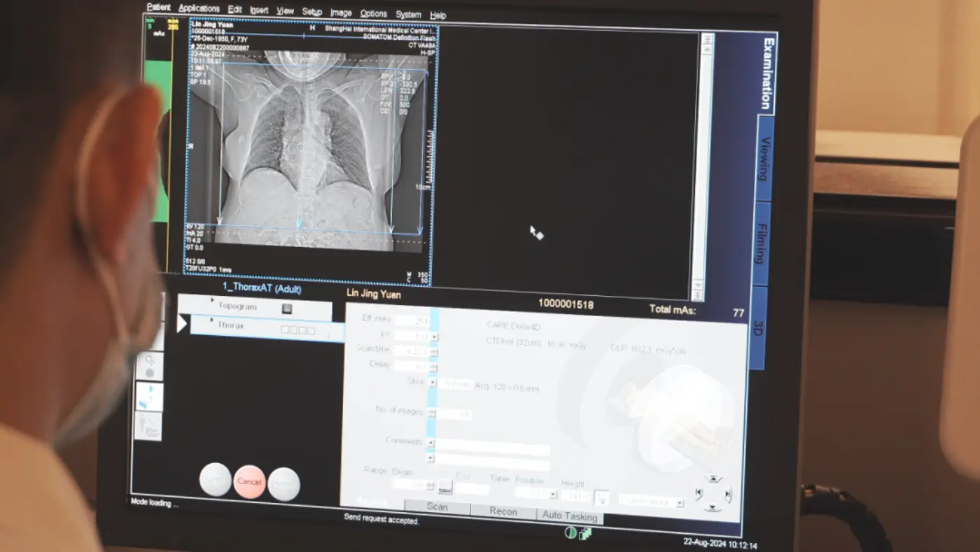Click the first Comments text field
Screen dimensions: 980x552
(493, 448)
